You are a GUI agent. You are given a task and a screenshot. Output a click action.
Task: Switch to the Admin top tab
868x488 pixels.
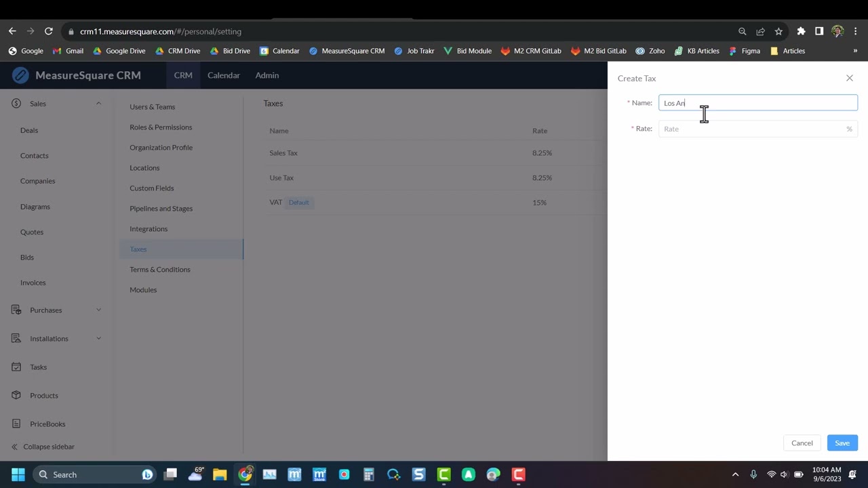click(x=267, y=75)
